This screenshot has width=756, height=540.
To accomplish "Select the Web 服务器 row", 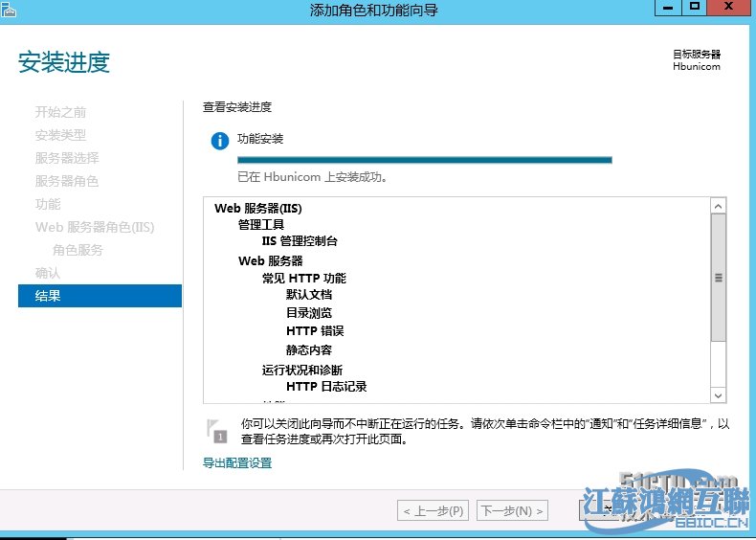I will [x=271, y=261].
